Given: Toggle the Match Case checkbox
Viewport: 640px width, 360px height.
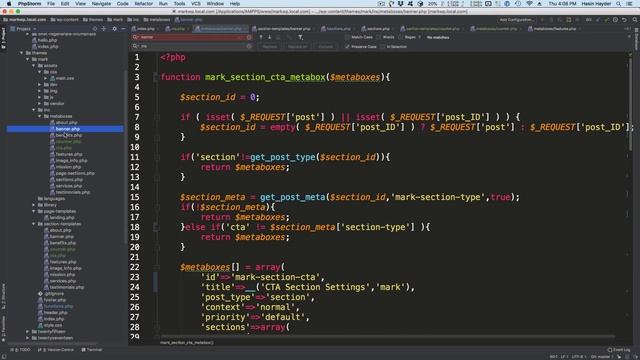Looking at the screenshot, I should pos(347,37).
